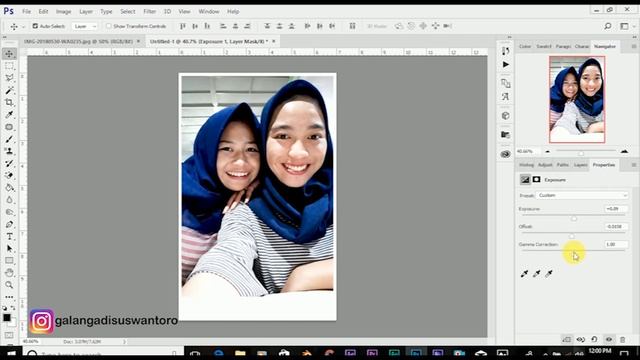Viewport: 640px width, 360px height.
Task: Reset adjustment to defaults icon
Action: tap(594, 339)
